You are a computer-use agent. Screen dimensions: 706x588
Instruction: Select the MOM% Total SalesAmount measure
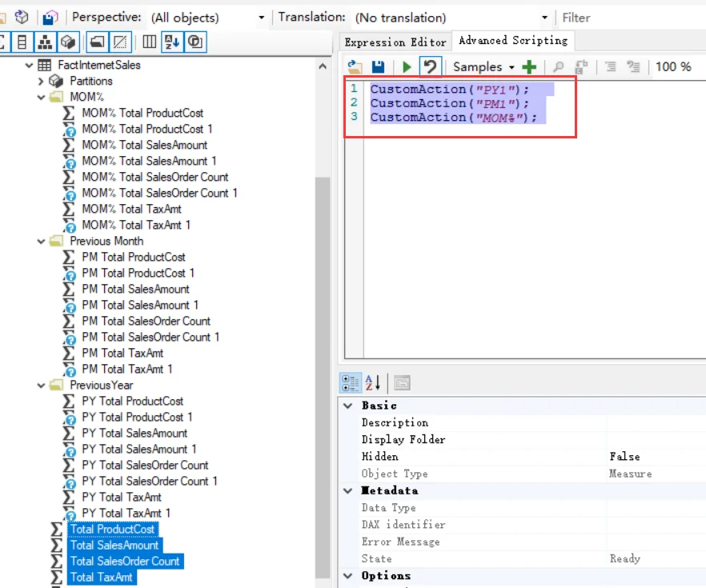[x=145, y=146]
